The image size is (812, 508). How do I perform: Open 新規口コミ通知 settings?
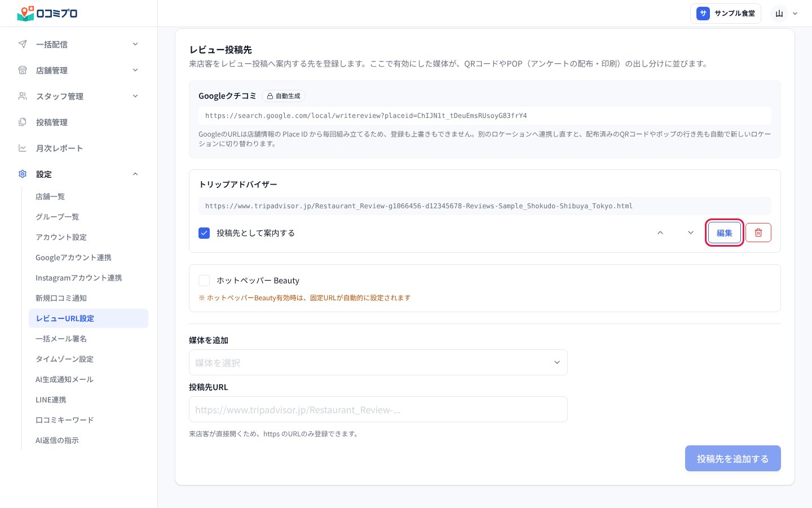tap(89, 298)
